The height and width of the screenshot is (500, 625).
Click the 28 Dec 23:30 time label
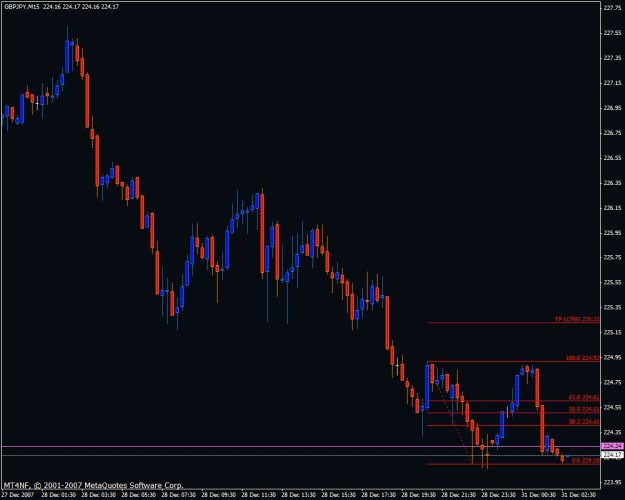coord(498,495)
